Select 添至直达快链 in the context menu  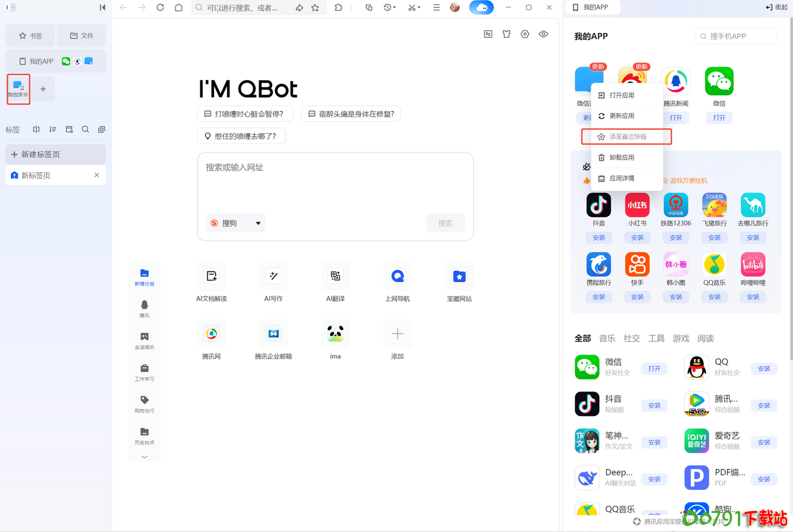click(626, 136)
